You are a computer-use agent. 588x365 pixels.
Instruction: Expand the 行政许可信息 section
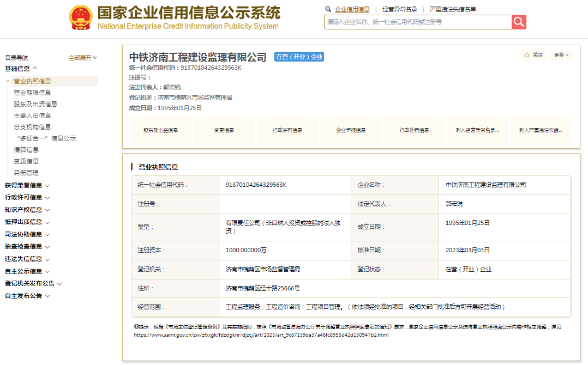click(27, 198)
